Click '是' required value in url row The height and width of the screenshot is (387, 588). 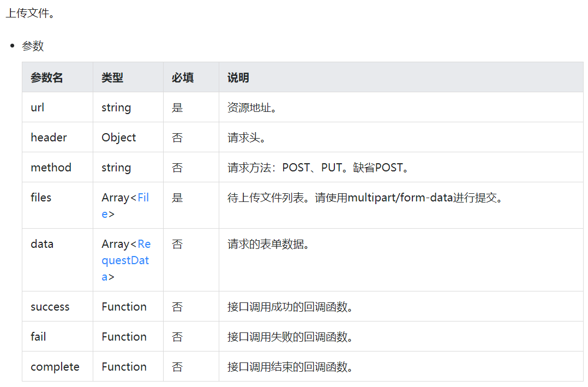coord(177,108)
